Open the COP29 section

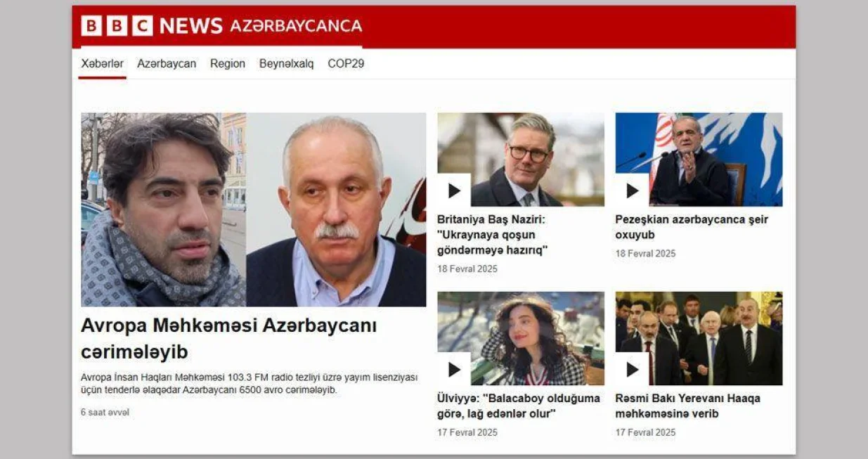coord(346,63)
